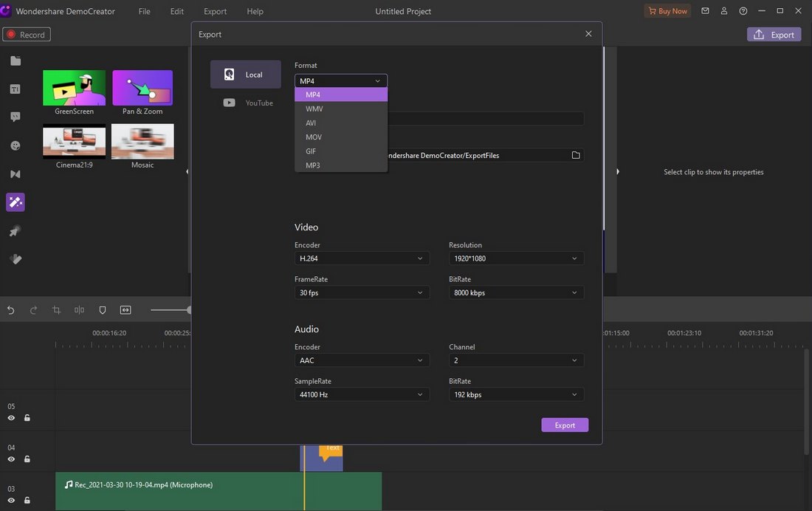Toggle the lock on track 04
The height and width of the screenshot is (511, 812).
pos(27,459)
